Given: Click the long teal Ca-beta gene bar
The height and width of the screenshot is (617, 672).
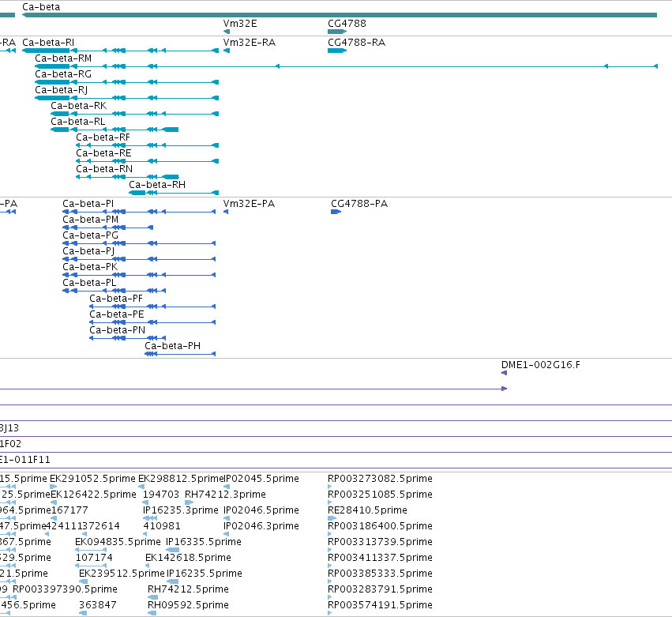Looking at the screenshot, I should click(340, 15).
